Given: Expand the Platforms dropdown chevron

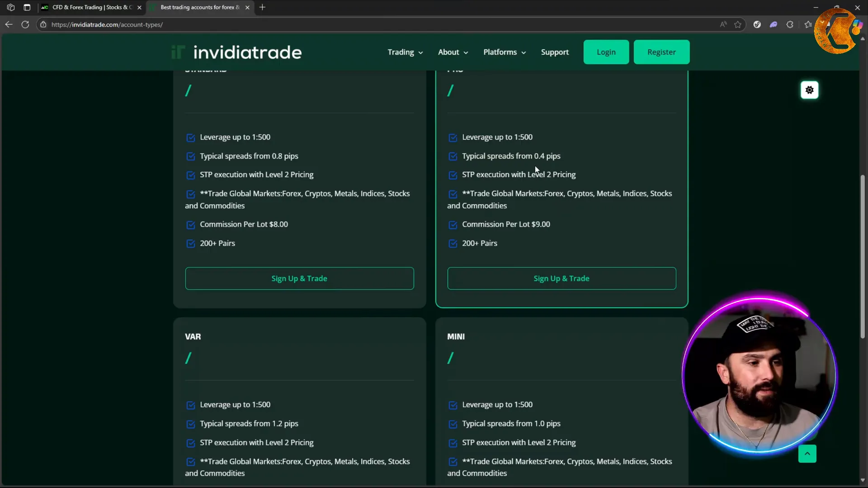Looking at the screenshot, I should pos(524,53).
